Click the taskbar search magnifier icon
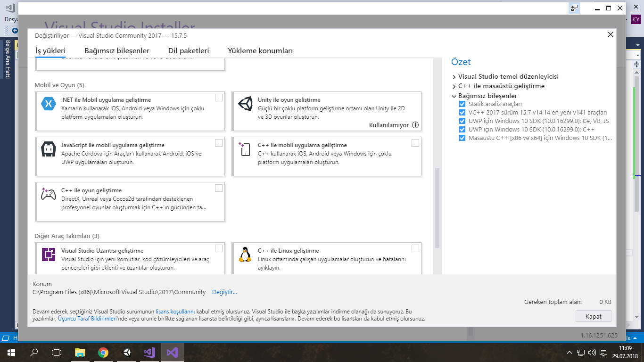This screenshot has width=644, height=362. pyautogui.click(x=34, y=352)
